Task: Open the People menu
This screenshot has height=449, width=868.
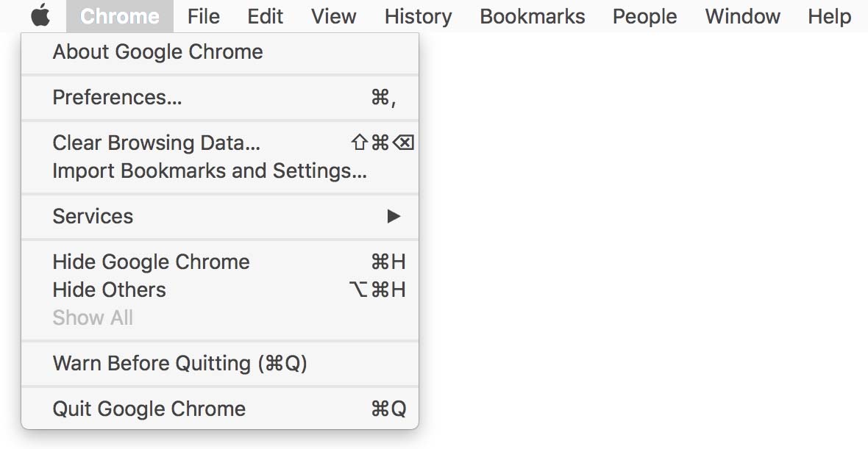Action: (x=644, y=15)
